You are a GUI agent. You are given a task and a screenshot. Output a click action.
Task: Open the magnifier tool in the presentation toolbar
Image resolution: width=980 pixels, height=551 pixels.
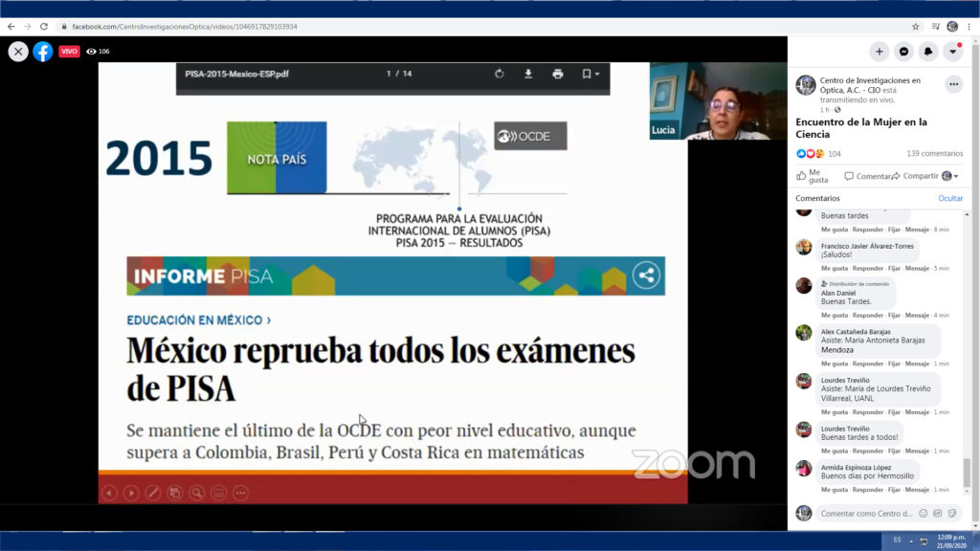click(x=197, y=493)
